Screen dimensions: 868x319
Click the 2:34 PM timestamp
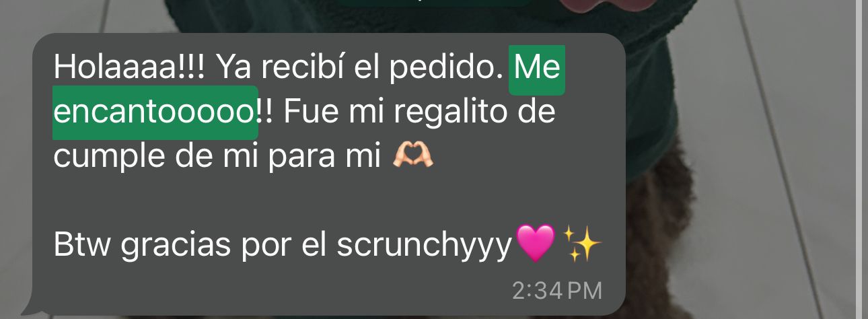tap(556, 291)
